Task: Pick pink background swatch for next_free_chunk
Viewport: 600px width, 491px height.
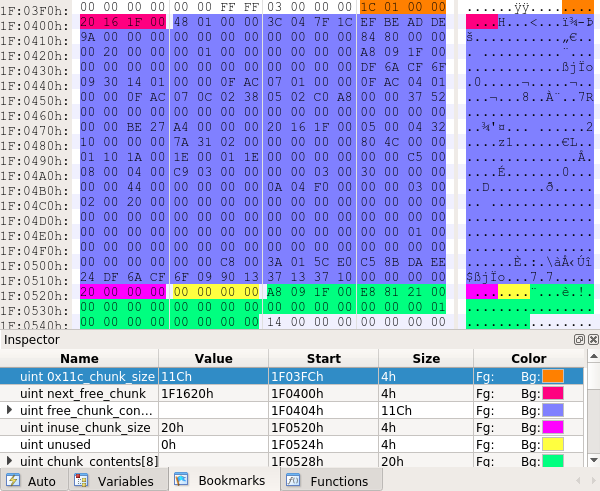Action: tap(553, 393)
